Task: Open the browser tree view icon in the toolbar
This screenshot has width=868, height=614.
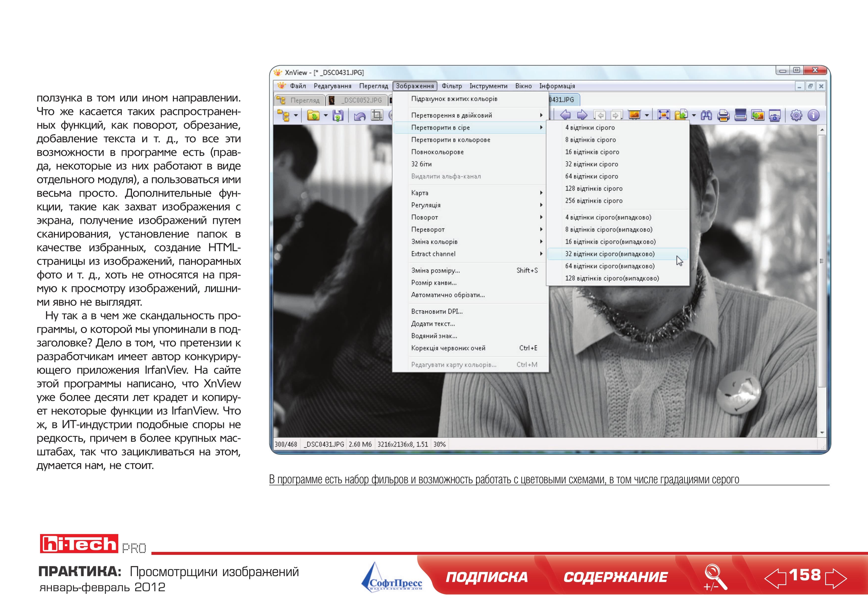Action: click(x=283, y=115)
